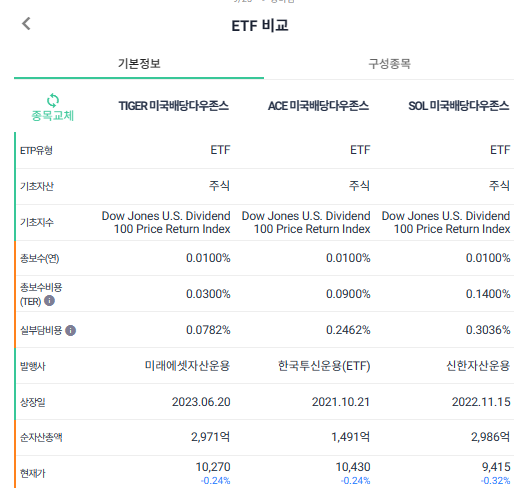Switch to the 구성종목 tab

tap(389, 63)
